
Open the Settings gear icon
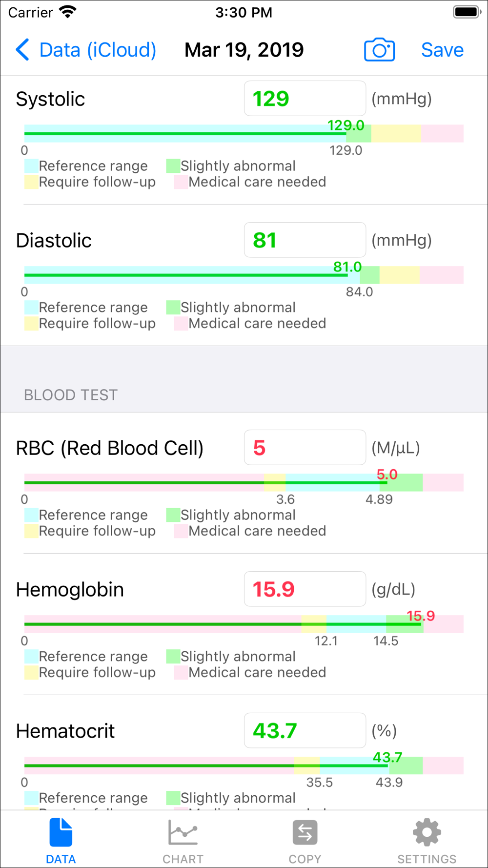coord(427,832)
